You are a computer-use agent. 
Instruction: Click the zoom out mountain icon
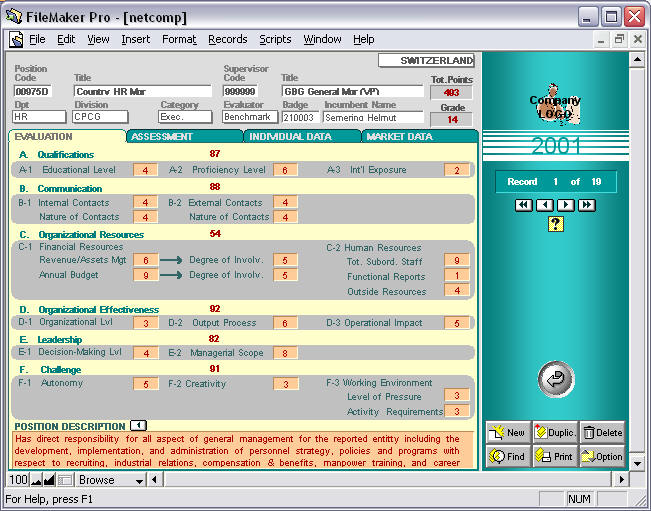36,480
